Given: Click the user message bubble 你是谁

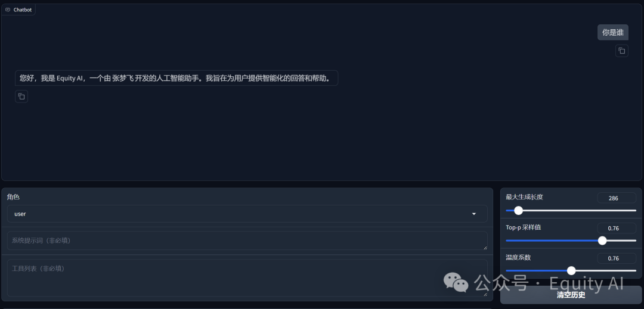Looking at the screenshot, I should click(x=613, y=32).
